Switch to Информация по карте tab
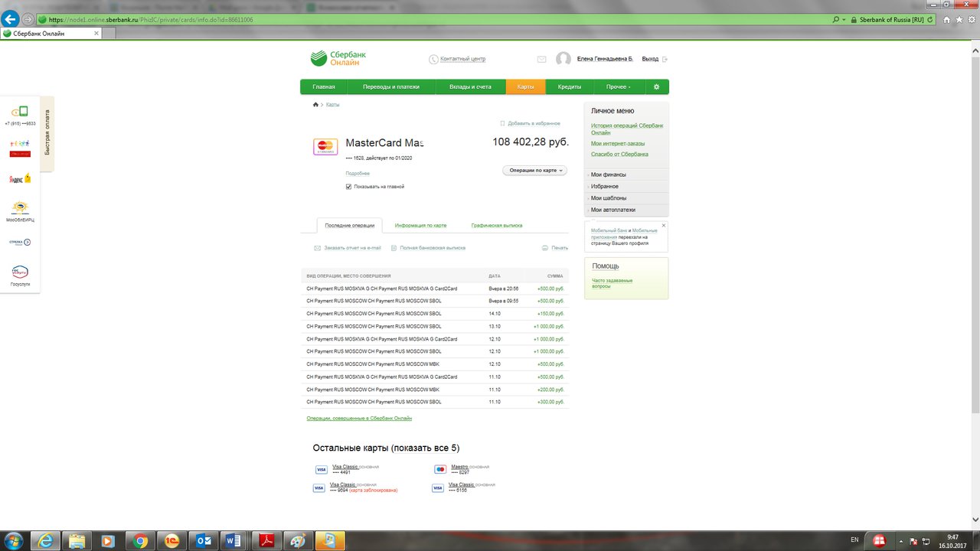The width and height of the screenshot is (980, 551). tap(420, 226)
